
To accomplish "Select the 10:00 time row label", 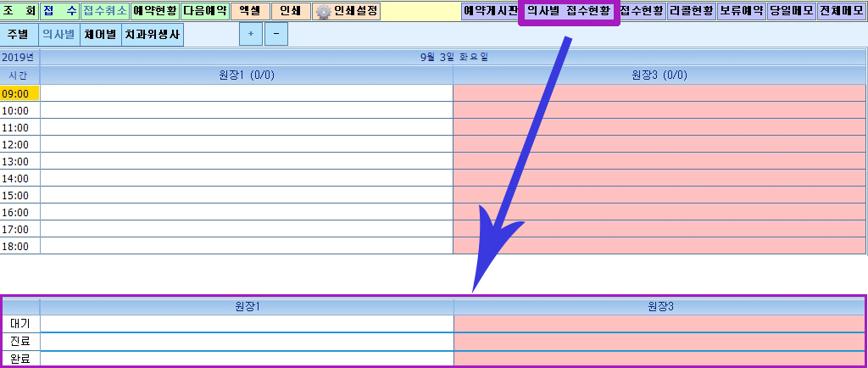I will (19, 110).
